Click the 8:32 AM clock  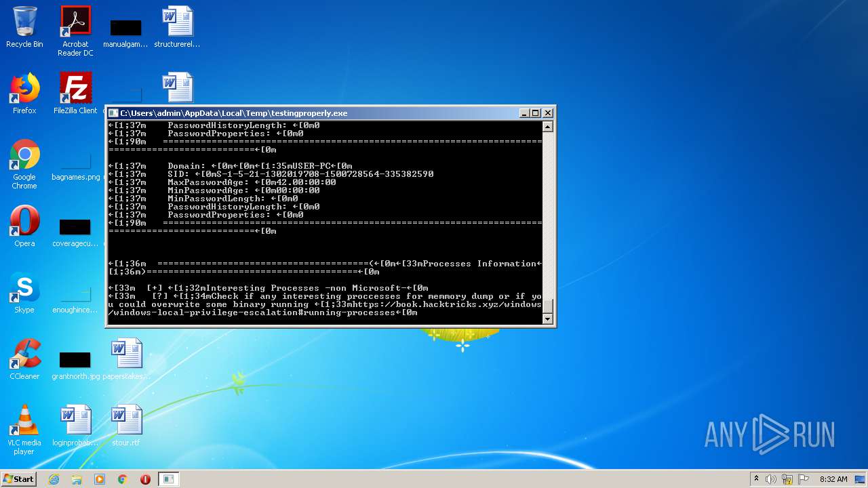[833, 479]
